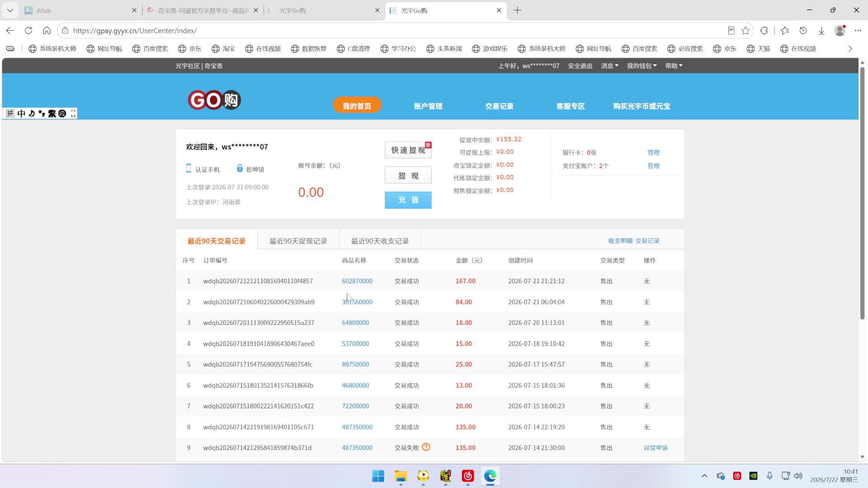Image resolution: width=868 pixels, height=488 pixels.
Task: Open the 客服专区 navigation item
Action: point(571,106)
